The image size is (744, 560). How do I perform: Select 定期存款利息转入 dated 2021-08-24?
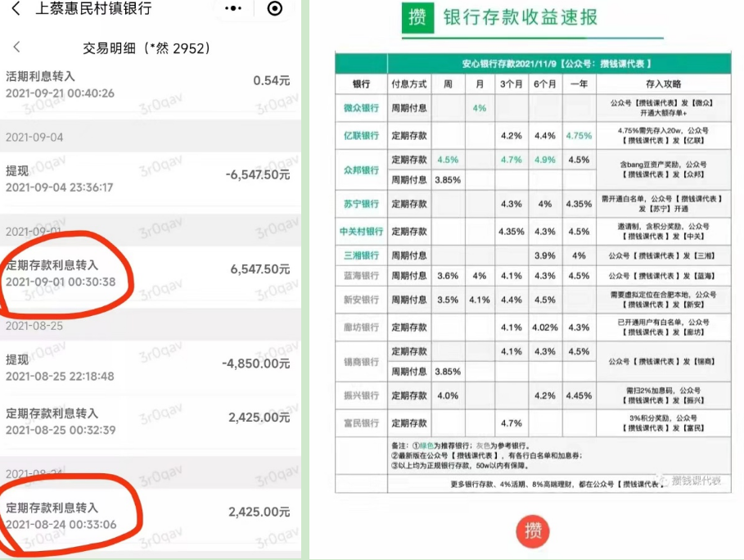150,516
